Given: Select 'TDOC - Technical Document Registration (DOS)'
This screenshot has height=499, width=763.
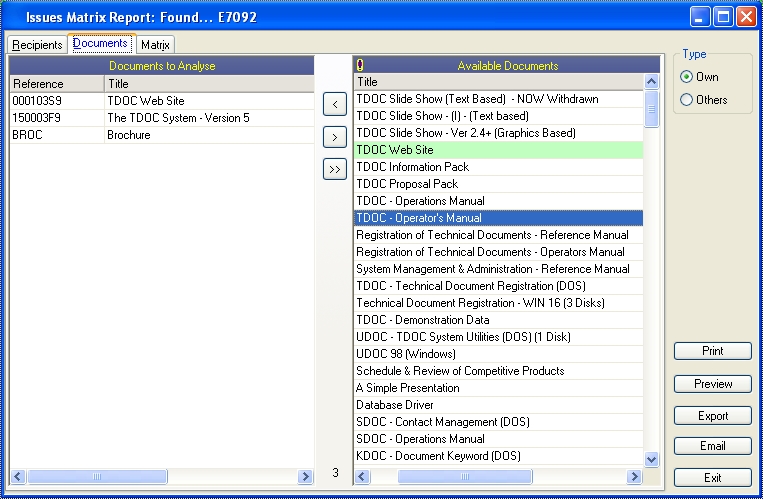Looking at the screenshot, I should pyautogui.click(x=499, y=286).
